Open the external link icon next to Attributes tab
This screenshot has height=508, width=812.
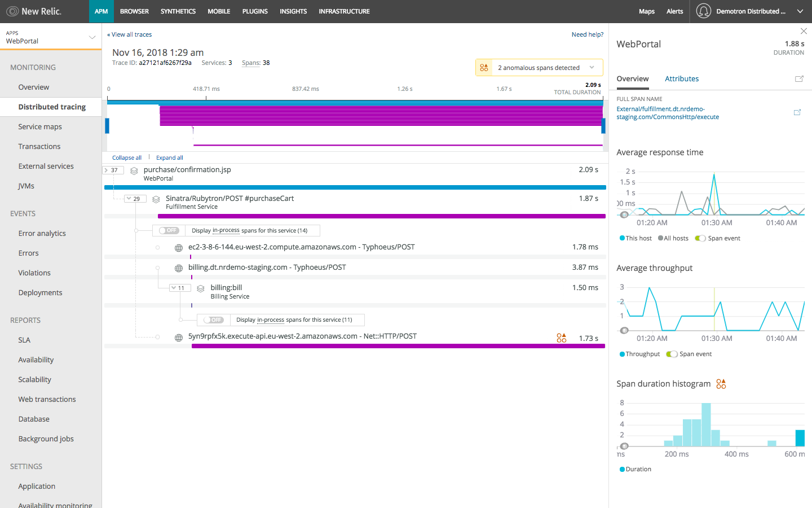[x=799, y=79]
